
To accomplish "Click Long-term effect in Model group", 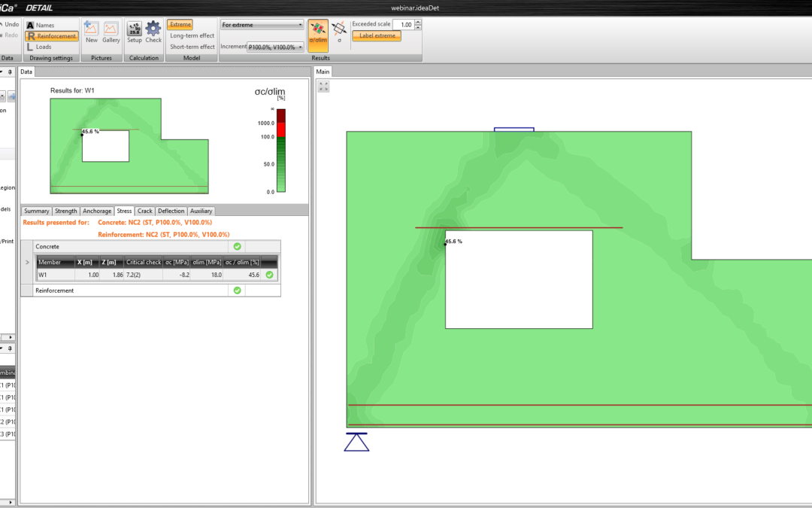I will pyautogui.click(x=191, y=35).
